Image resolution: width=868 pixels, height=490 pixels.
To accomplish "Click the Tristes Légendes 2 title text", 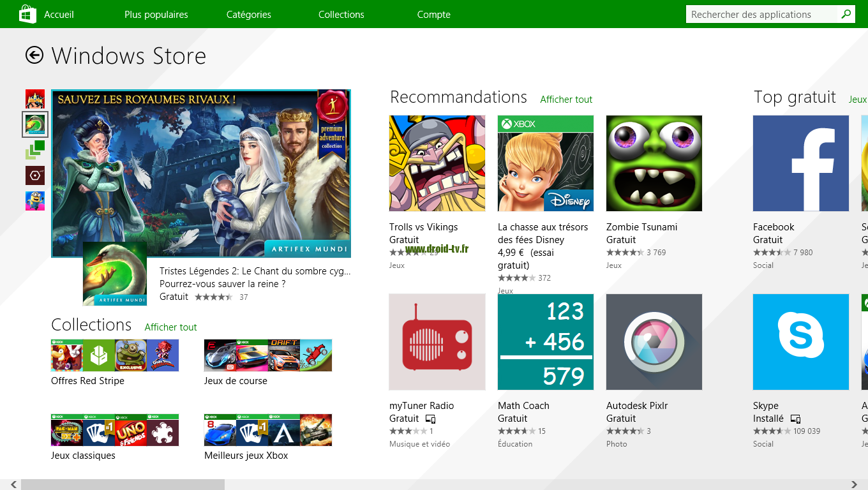I will 255,271.
